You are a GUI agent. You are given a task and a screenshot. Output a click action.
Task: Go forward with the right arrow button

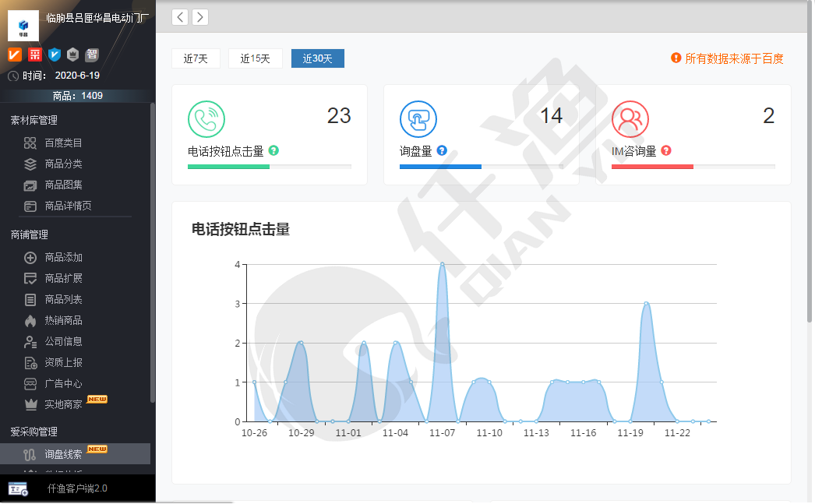pos(200,17)
